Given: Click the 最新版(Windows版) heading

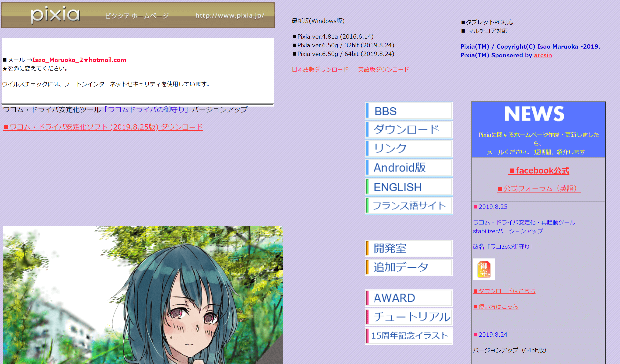Looking at the screenshot, I should click(318, 21).
